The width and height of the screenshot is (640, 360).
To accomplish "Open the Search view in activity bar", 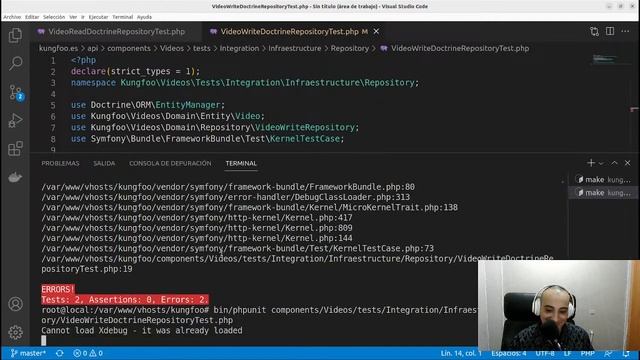I will [15, 63].
